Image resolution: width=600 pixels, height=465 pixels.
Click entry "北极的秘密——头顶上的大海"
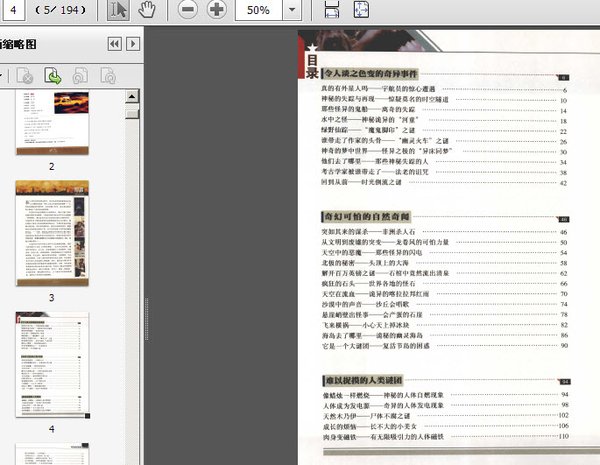pyautogui.click(x=365, y=263)
